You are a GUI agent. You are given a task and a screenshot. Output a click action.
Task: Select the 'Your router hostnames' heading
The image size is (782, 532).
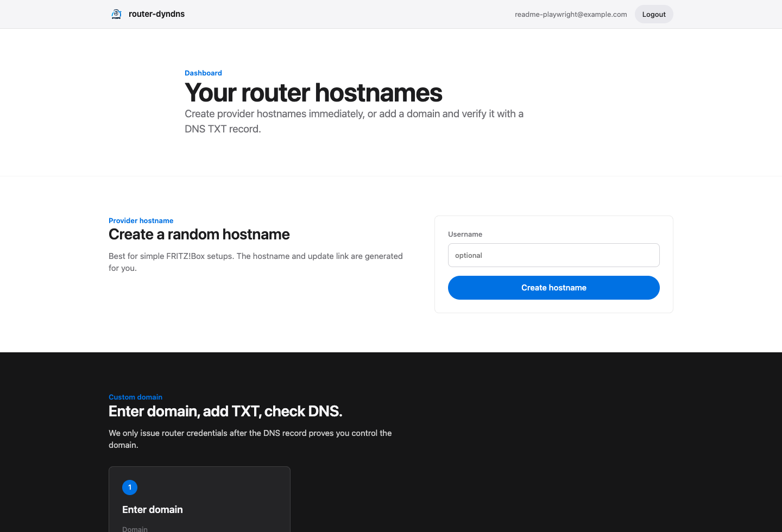click(x=313, y=92)
